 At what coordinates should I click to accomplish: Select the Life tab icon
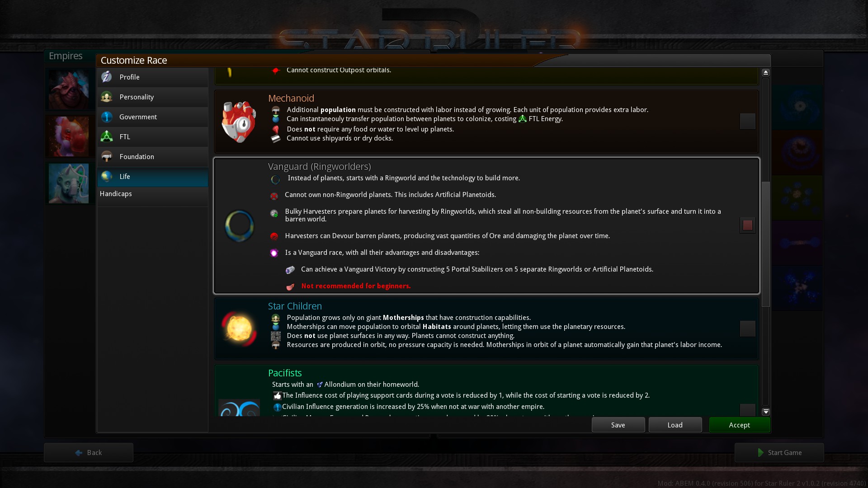[106, 176]
